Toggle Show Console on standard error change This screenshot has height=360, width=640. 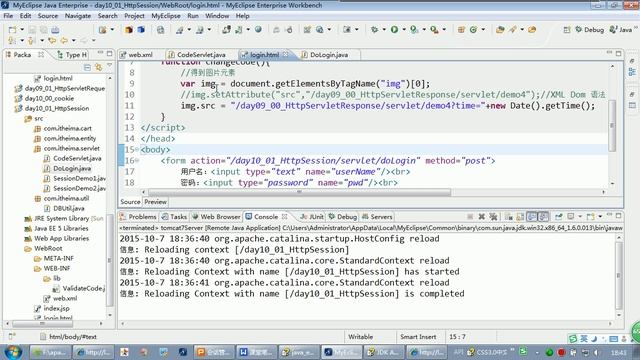tap(543, 217)
